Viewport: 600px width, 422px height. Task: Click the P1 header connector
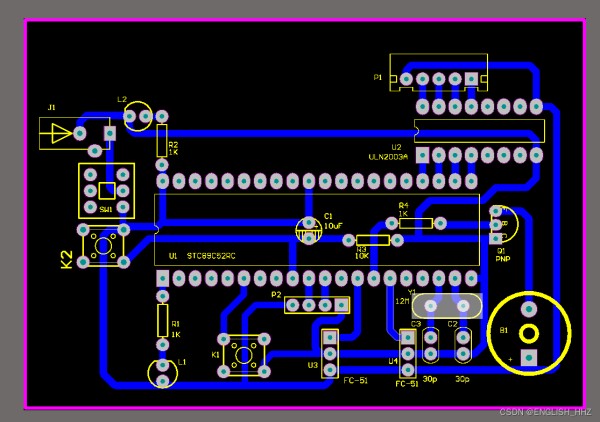(440, 78)
